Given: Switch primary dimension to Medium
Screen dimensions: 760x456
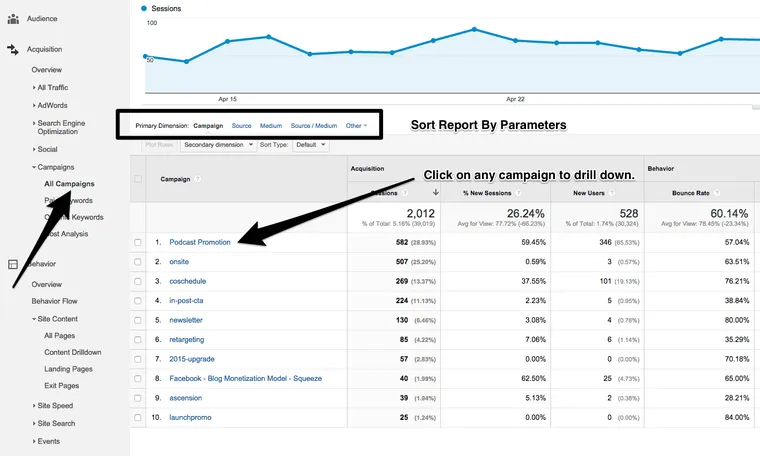Looking at the screenshot, I should pos(271,126).
